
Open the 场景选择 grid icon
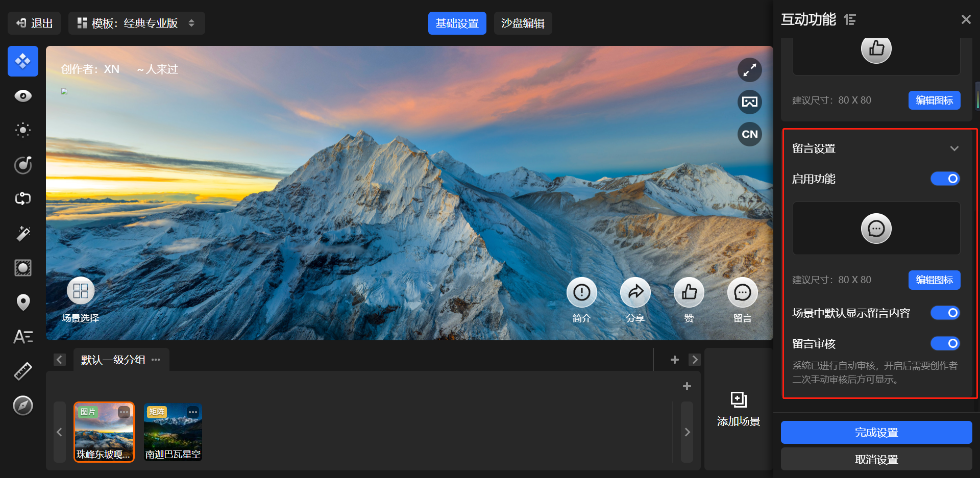click(x=81, y=291)
